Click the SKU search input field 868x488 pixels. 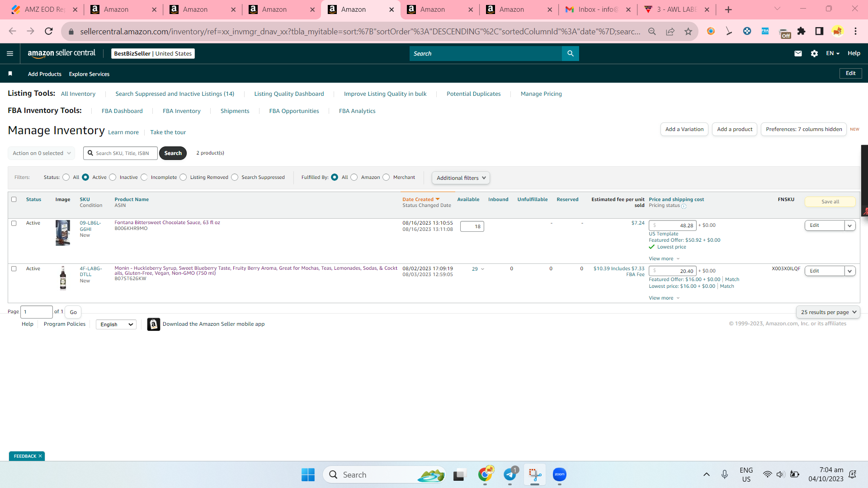click(121, 153)
